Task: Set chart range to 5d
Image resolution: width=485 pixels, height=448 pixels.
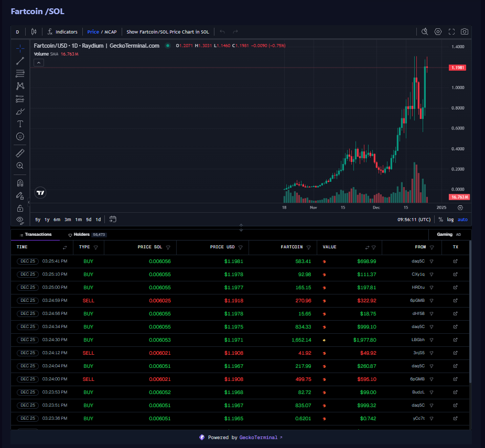Action: (89, 220)
